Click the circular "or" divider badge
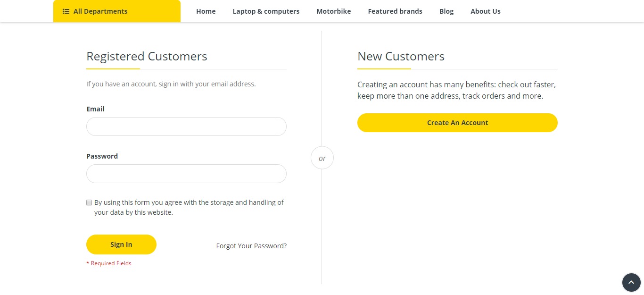This screenshot has width=644, height=295. [322, 158]
